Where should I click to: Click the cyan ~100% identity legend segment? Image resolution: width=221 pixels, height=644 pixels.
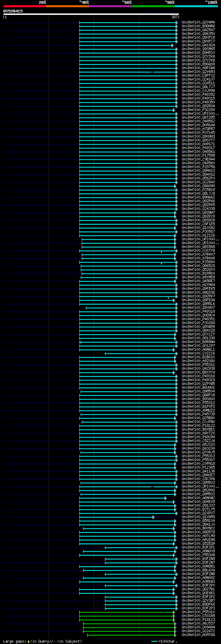coord(196,6)
